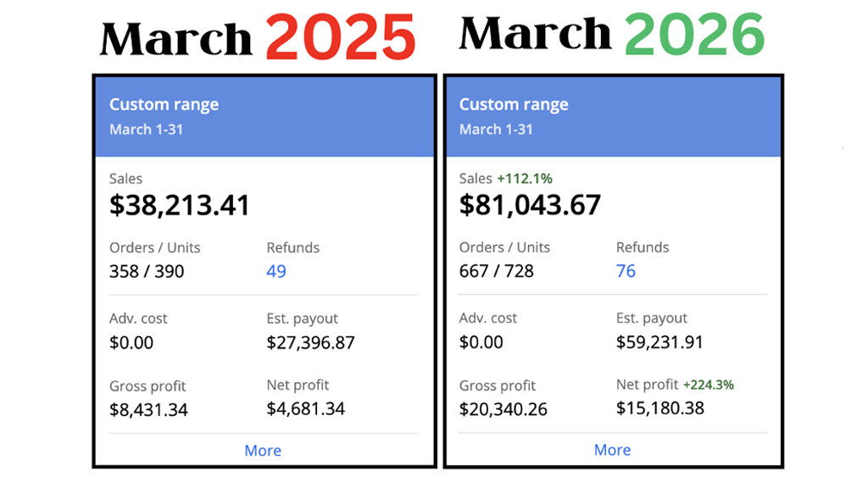The height and width of the screenshot is (488, 868).
Task: Click the +112.1% sales change badge
Action: 525,179
